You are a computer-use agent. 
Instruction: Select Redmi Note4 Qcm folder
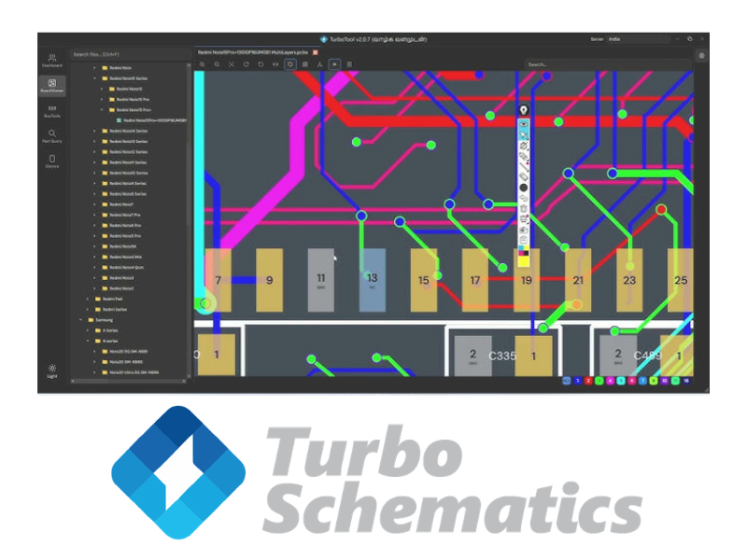tap(123, 268)
